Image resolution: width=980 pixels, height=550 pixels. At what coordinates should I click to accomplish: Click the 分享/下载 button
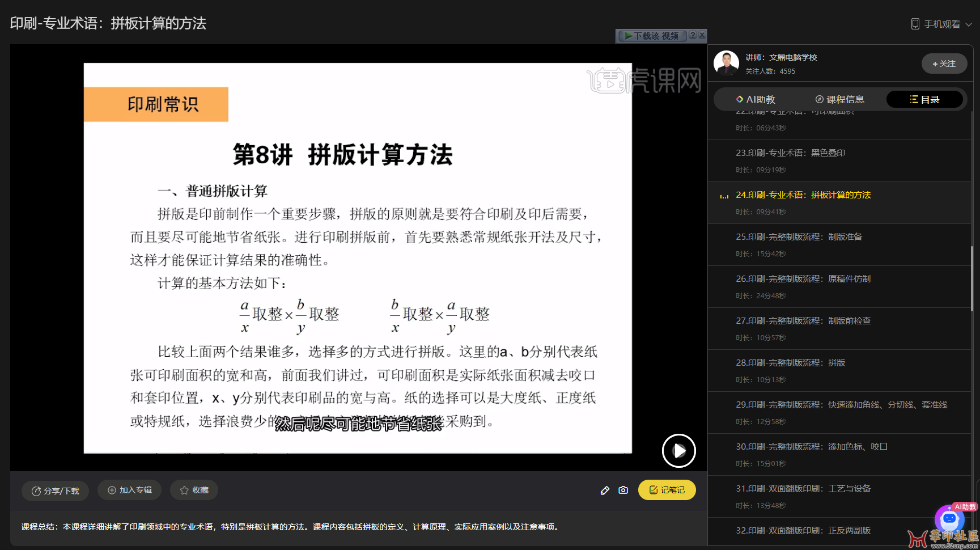pos(55,491)
